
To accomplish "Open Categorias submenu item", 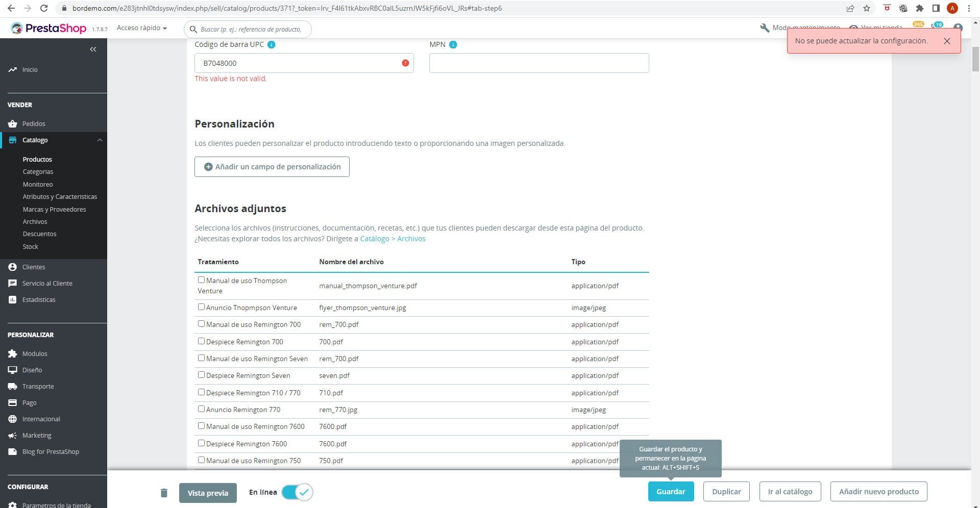I will (x=38, y=172).
